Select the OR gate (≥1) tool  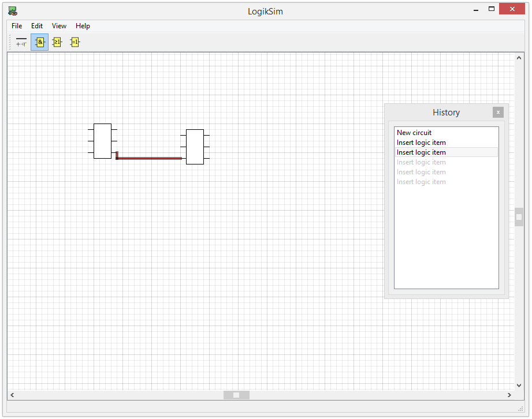tap(57, 42)
